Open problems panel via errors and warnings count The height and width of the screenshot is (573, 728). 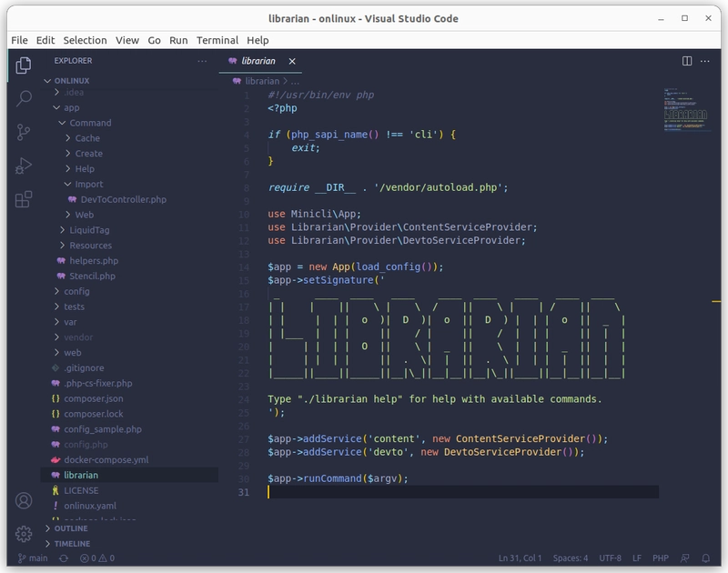tap(97, 558)
